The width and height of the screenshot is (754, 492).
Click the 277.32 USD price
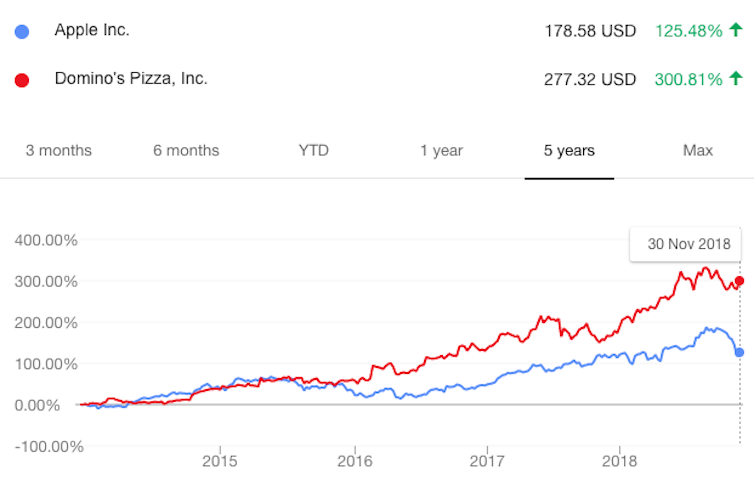[590, 79]
